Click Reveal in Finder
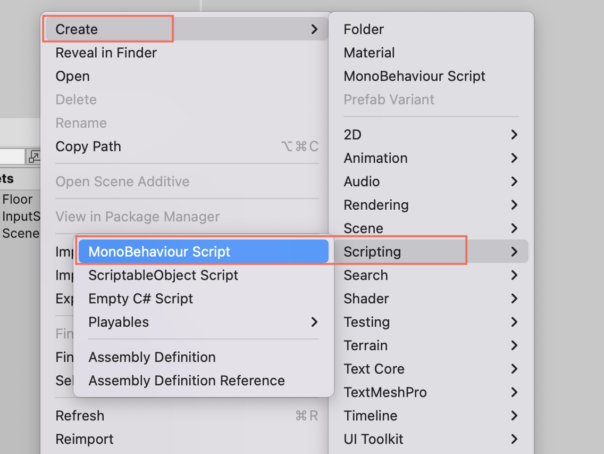The height and width of the screenshot is (454, 604). pos(186,53)
